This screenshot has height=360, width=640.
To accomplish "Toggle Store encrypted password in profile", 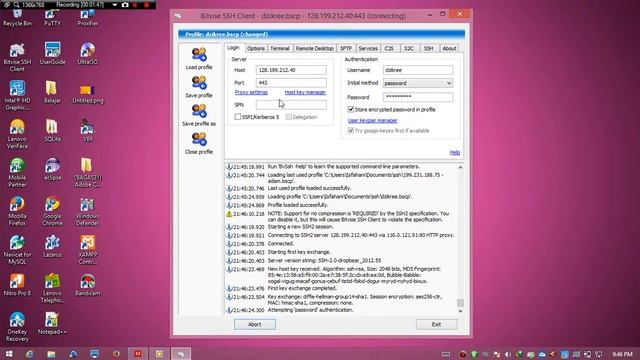I will coord(351,109).
